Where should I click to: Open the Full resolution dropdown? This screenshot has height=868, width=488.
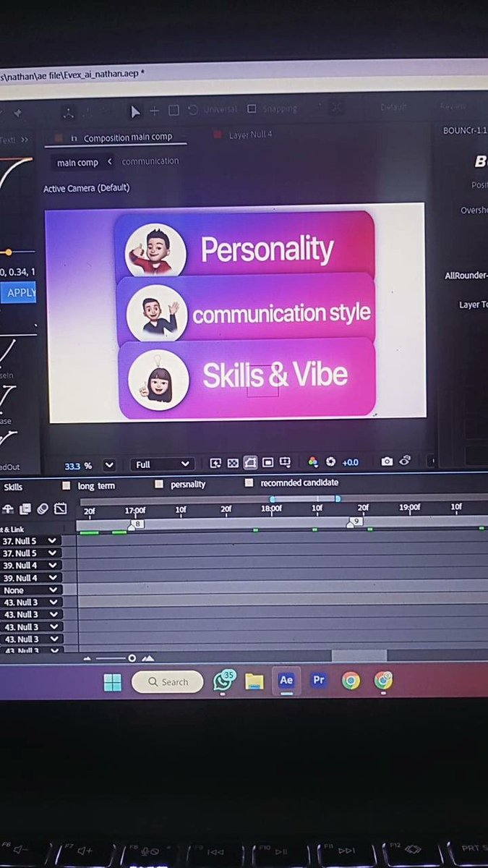[161, 464]
